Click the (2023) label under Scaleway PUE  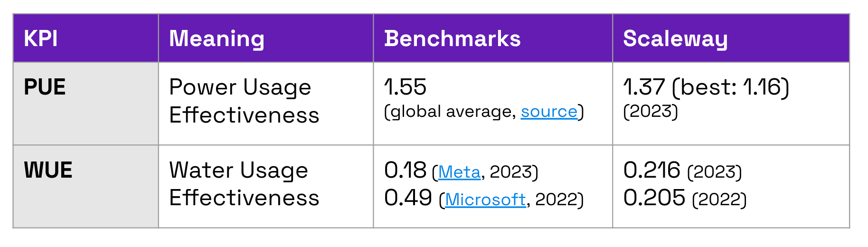(650, 112)
